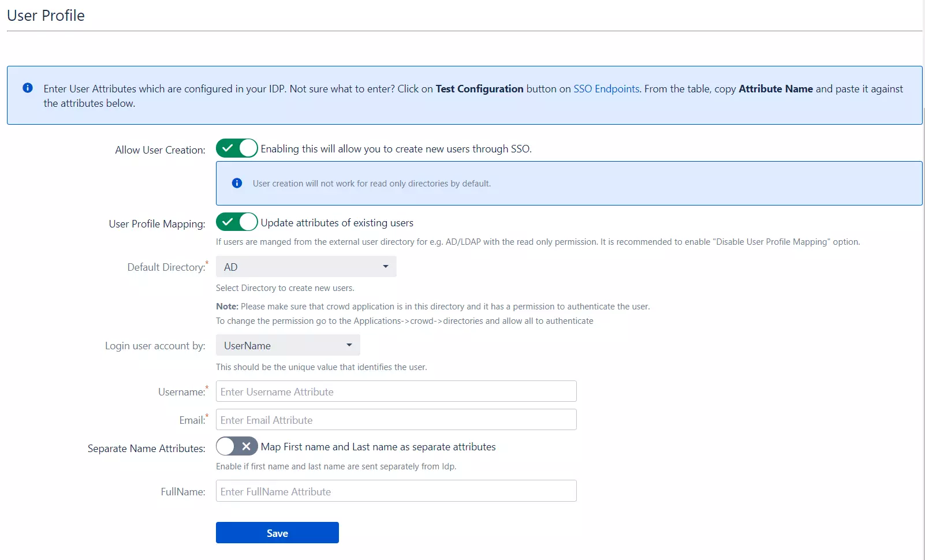Screen dimensions: 925x560
Task: Click info icon beside read only directories note
Action: tap(237, 183)
